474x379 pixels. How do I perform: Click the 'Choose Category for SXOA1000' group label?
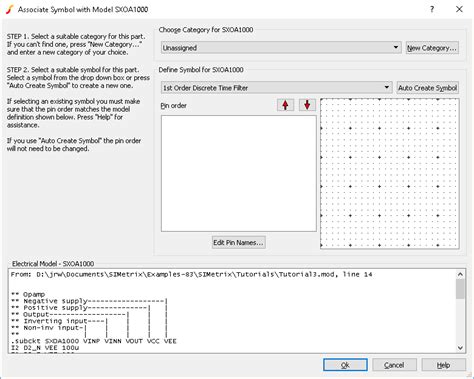pos(206,30)
